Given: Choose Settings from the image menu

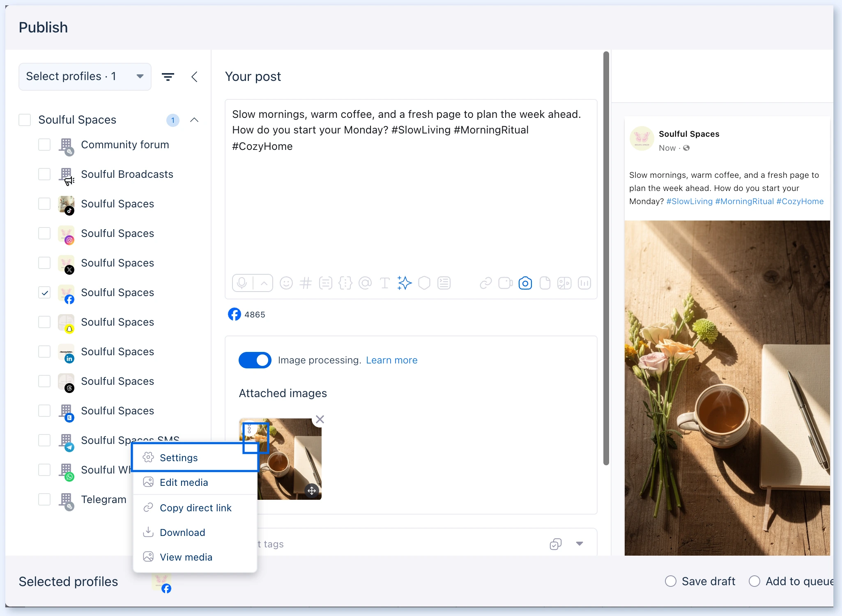Looking at the screenshot, I should pyautogui.click(x=195, y=457).
